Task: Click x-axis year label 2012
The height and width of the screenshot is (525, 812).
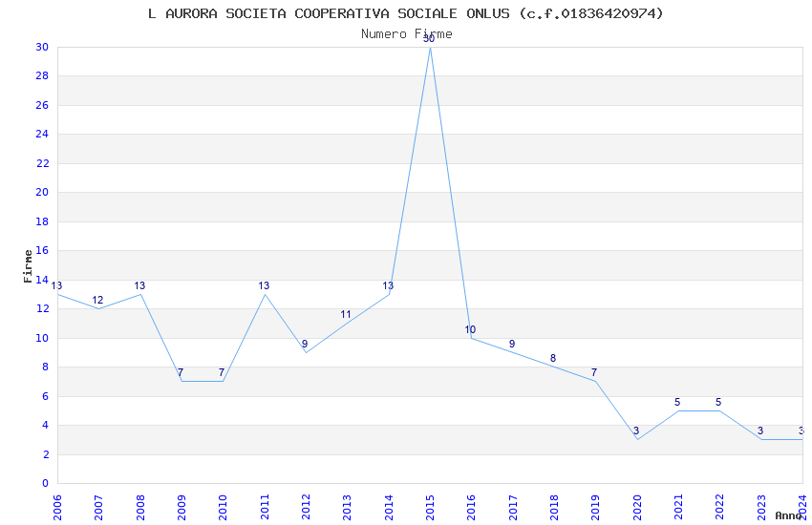Action: 306,508
